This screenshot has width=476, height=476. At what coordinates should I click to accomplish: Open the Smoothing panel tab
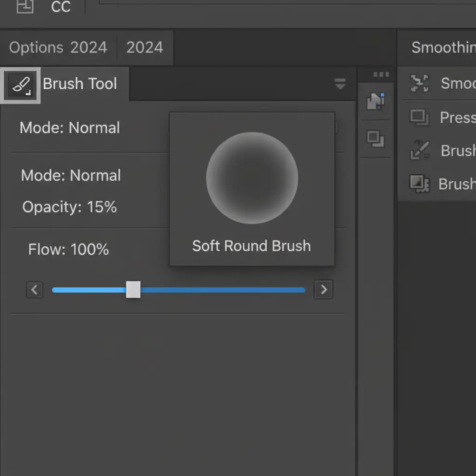pos(443,47)
